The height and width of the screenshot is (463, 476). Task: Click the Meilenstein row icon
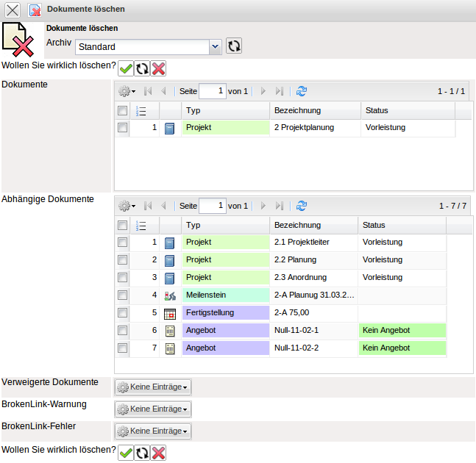click(170, 295)
